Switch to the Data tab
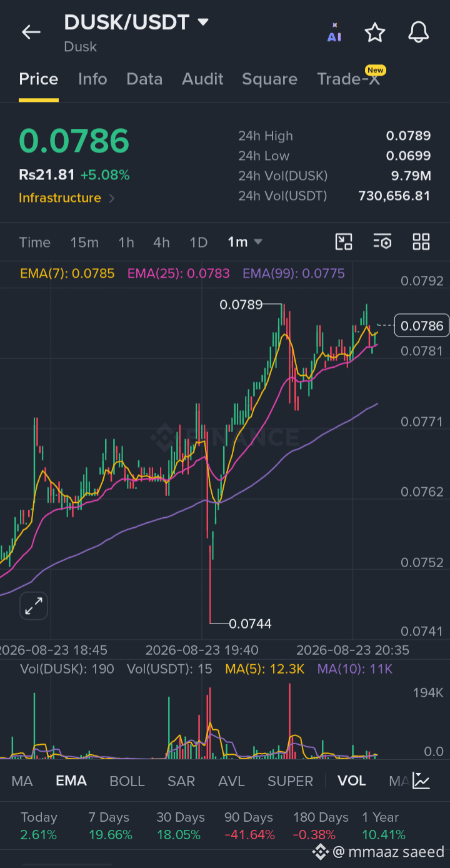This screenshot has width=450, height=868. pyautogui.click(x=144, y=79)
